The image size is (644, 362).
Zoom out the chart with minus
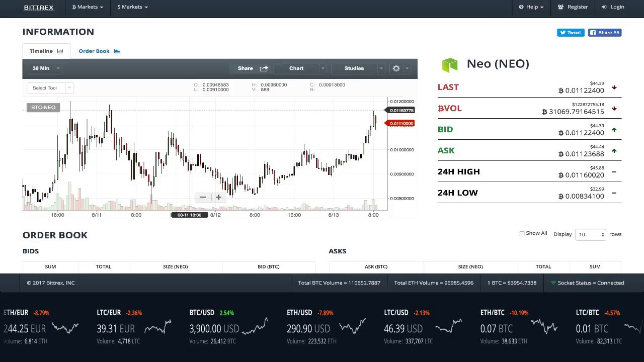coord(203,197)
